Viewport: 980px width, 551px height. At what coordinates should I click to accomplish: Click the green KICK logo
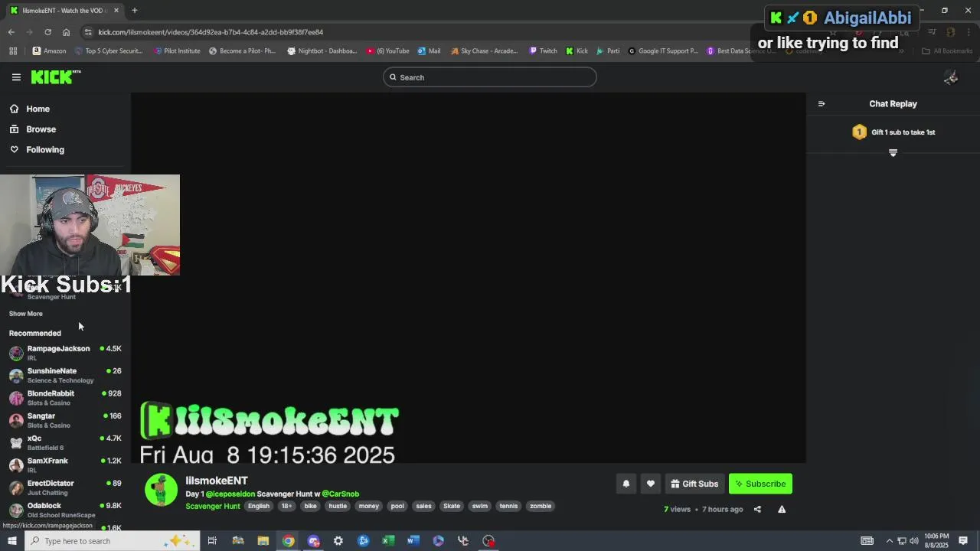tap(55, 77)
